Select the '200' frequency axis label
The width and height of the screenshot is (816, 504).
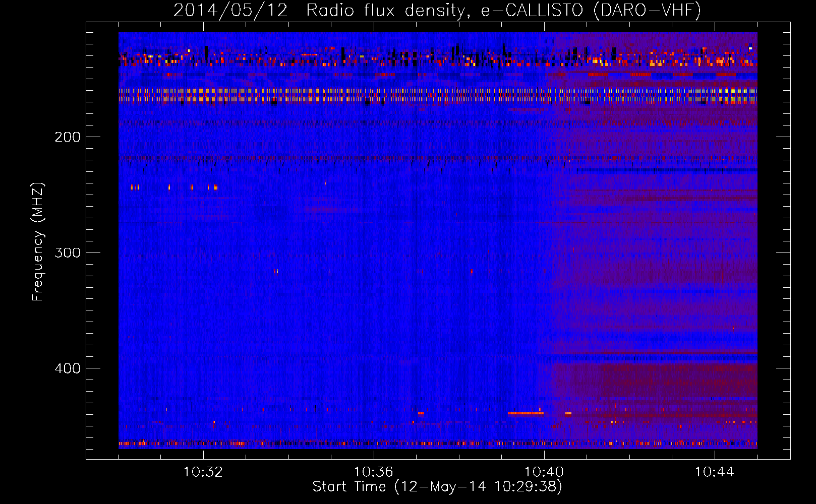point(68,137)
